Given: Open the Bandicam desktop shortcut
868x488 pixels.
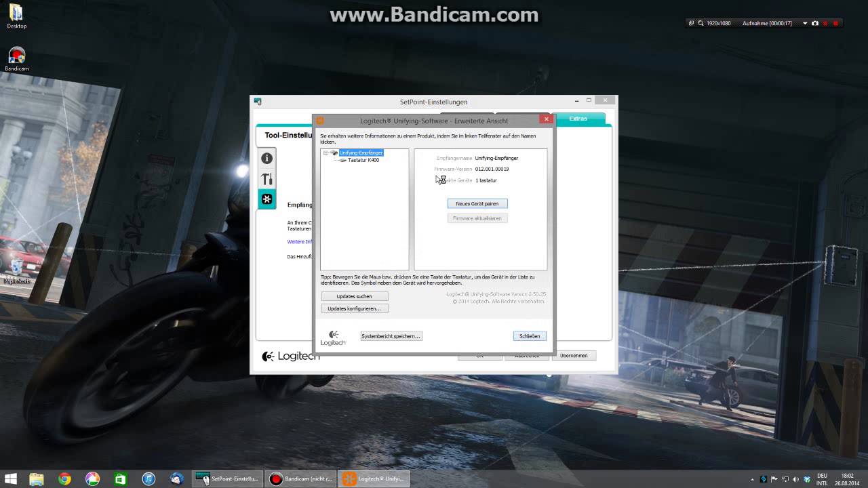Looking at the screenshot, I should tap(16, 59).
